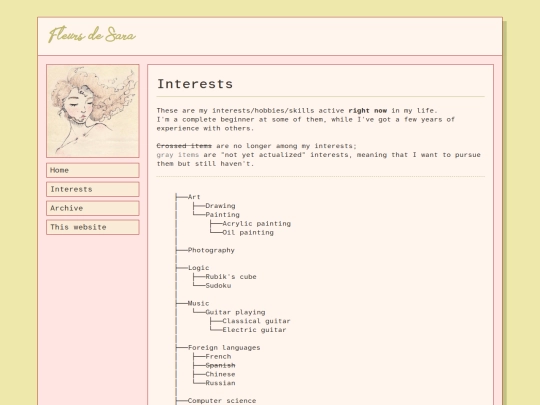Click the bold "right now" text

click(x=367, y=111)
